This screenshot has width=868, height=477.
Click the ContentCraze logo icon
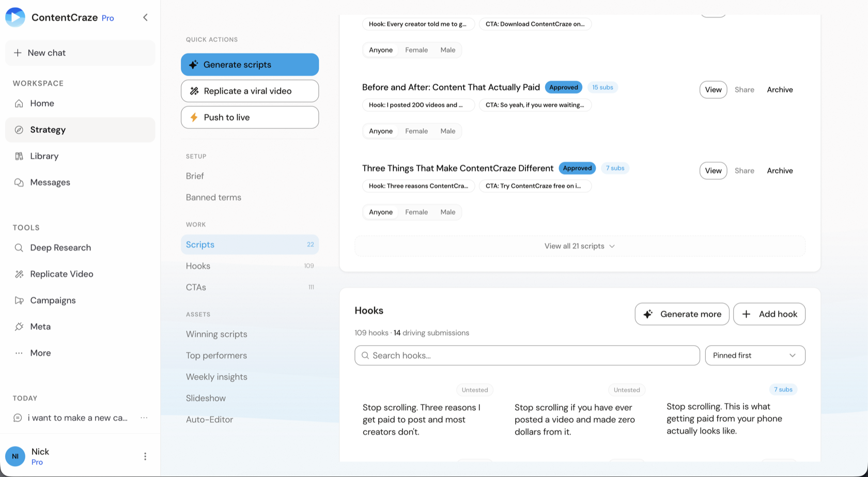[x=15, y=18]
